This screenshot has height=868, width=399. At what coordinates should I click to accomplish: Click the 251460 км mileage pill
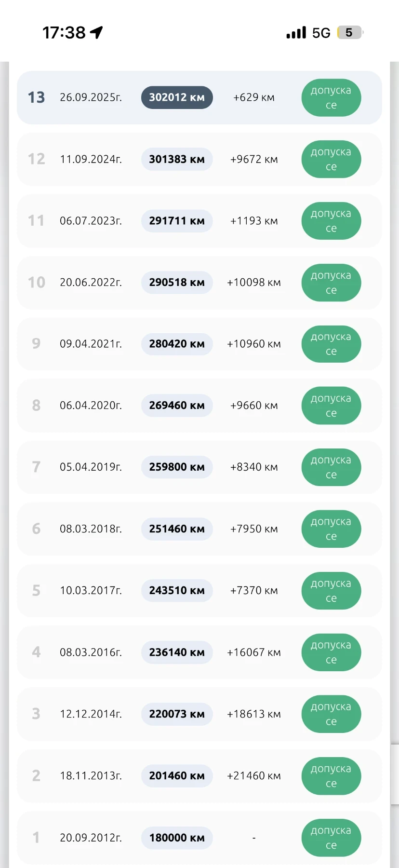[177, 529]
